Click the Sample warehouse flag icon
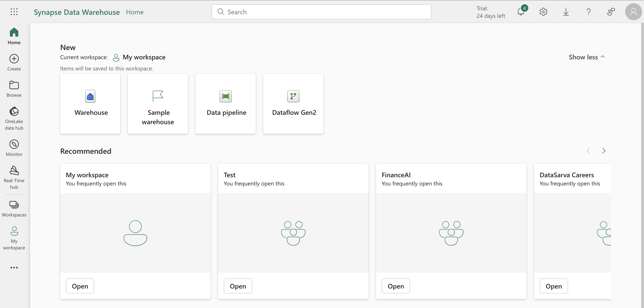Image resolution: width=644 pixels, height=308 pixels. pyautogui.click(x=158, y=96)
